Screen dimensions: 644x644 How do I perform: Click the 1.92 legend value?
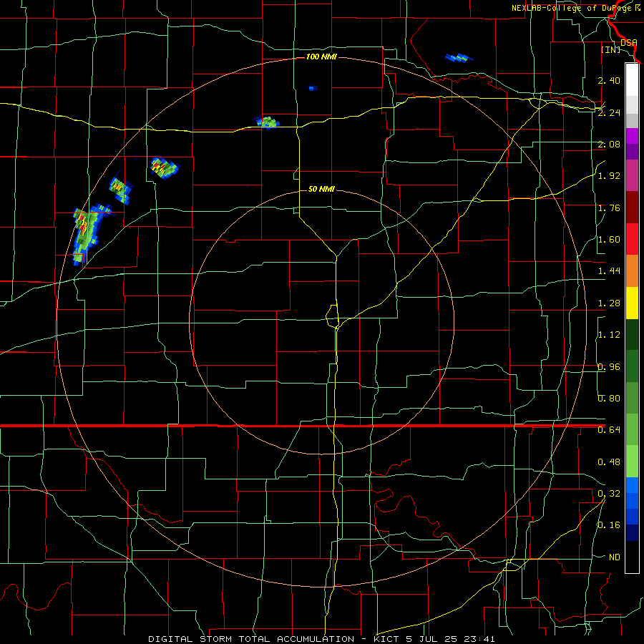click(609, 176)
